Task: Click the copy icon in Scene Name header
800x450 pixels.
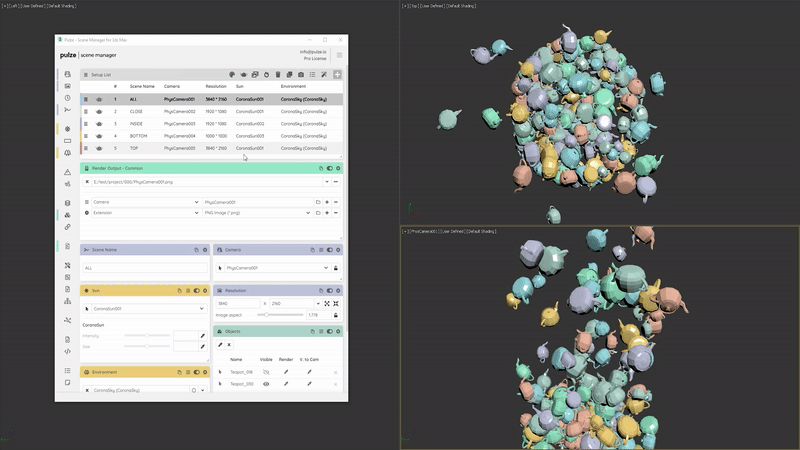Action: tap(196, 250)
